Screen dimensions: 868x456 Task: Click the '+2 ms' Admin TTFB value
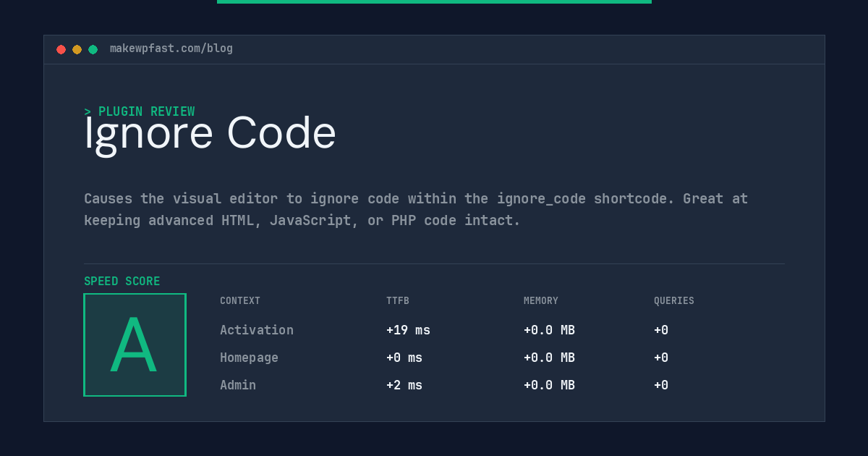(404, 385)
